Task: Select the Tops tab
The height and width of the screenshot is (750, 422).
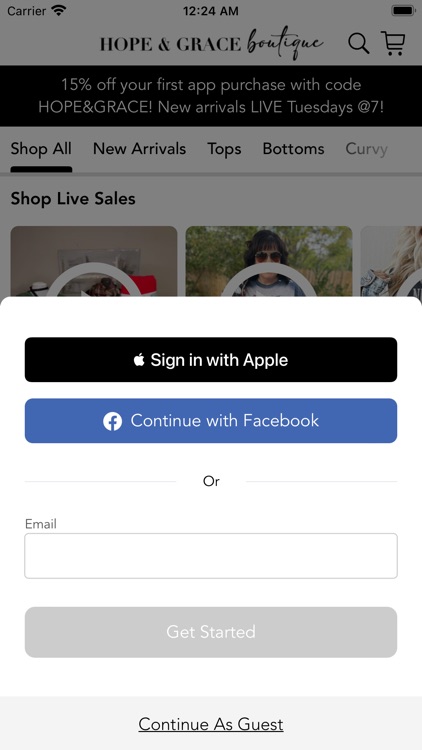Action: (224, 149)
